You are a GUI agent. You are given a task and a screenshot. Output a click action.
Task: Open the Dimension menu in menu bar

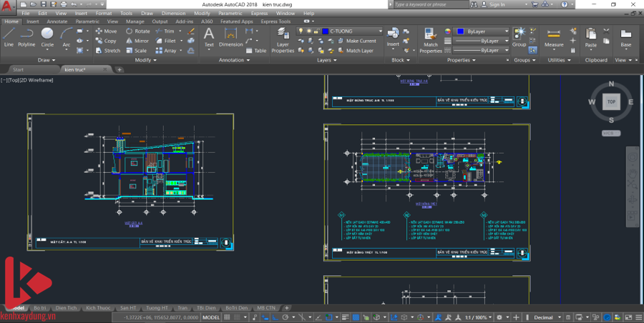[x=173, y=13]
